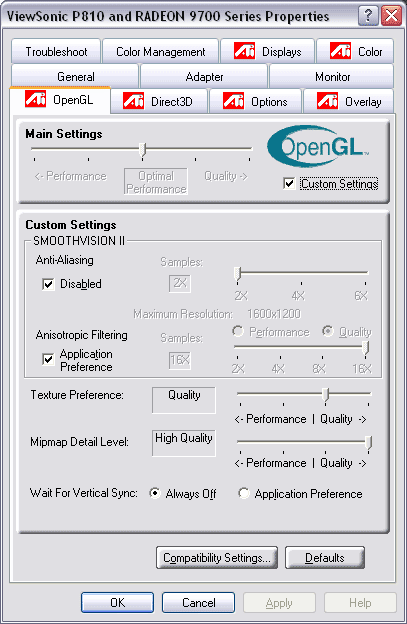Click the Anisotropic 16X samples box
Screen dimensions: 407x624
point(180,360)
